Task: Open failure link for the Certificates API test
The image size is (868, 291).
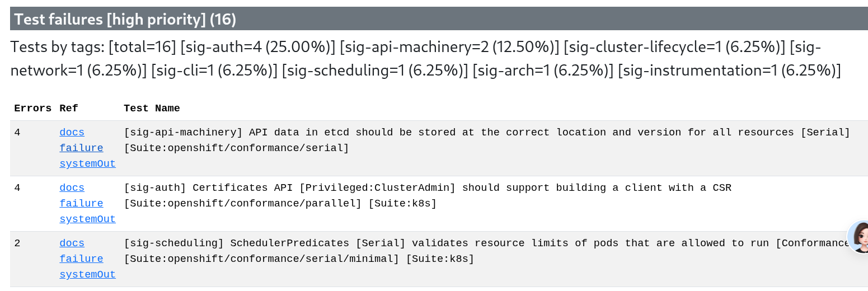Action: [81, 204]
